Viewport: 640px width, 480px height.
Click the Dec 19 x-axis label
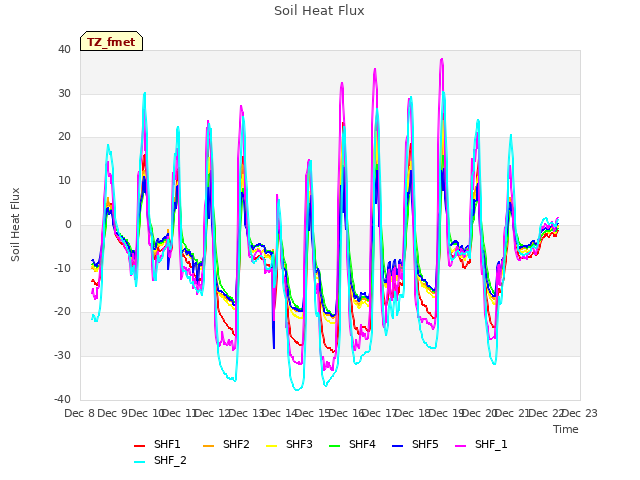tap(447, 413)
